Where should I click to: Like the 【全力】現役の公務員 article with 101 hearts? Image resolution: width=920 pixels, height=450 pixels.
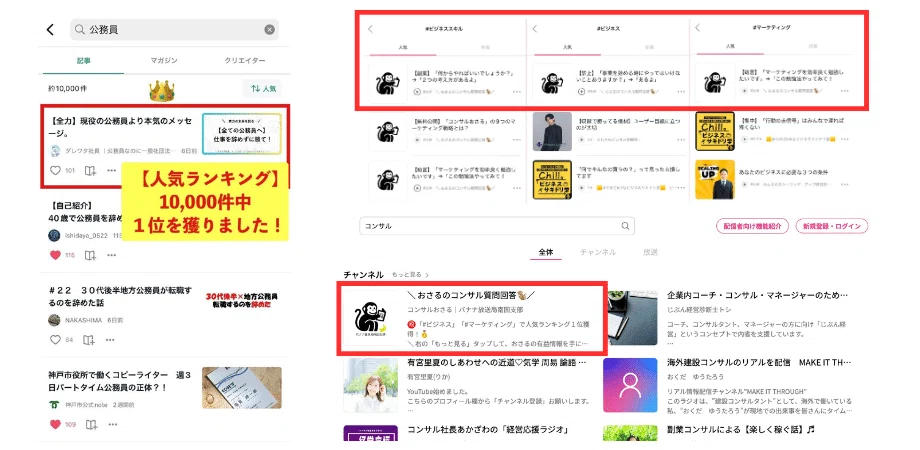55,171
